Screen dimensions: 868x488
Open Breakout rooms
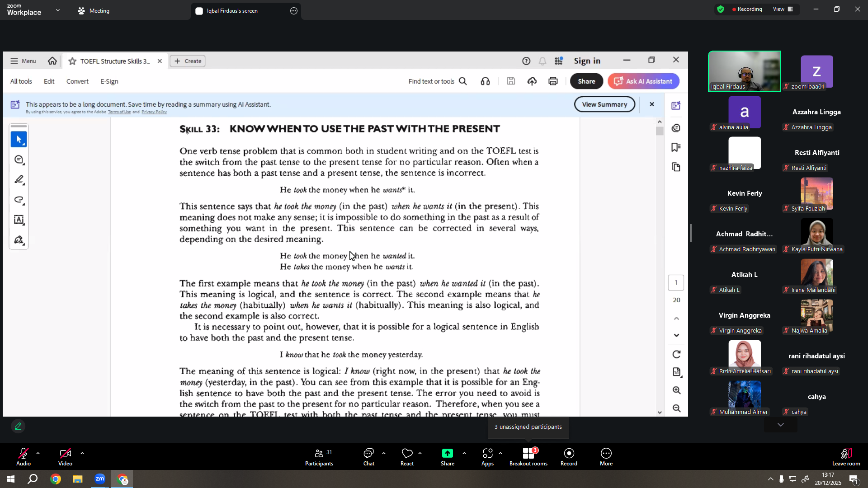coord(528,457)
